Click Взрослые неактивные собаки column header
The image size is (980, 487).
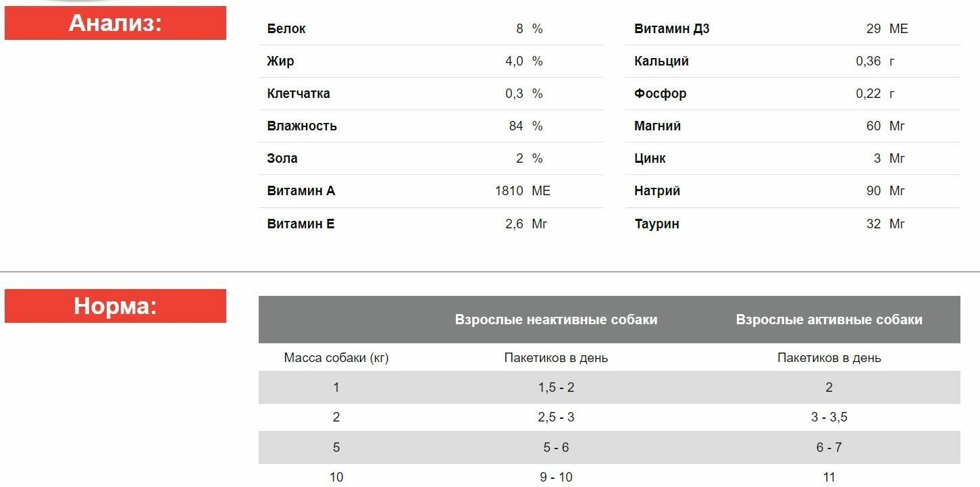[x=556, y=319]
